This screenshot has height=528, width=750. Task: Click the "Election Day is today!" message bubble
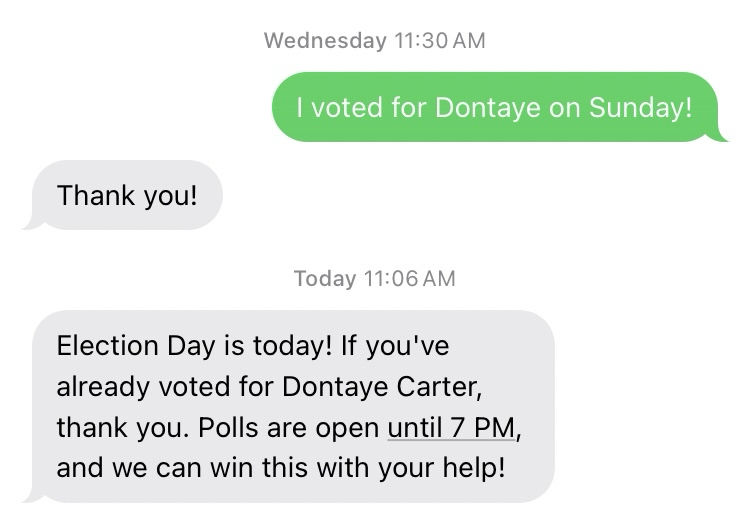[290, 406]
